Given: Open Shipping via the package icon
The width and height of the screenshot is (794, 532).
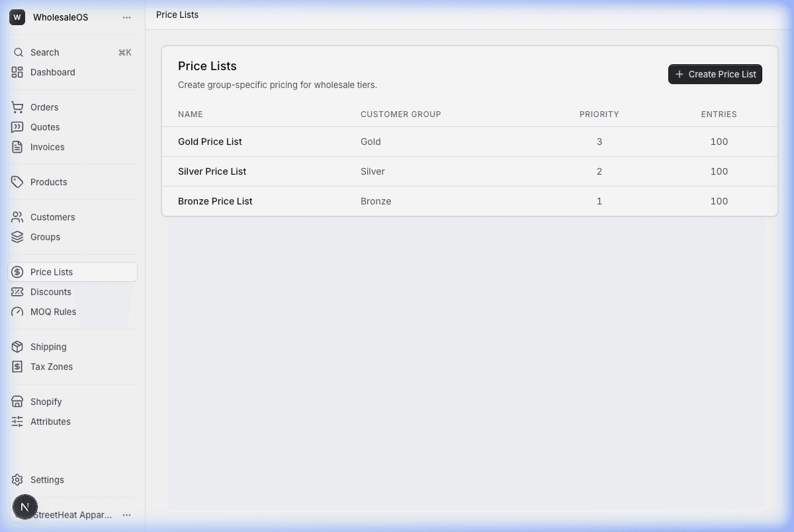Looking at the screenshot, I should tap(17, 347).
